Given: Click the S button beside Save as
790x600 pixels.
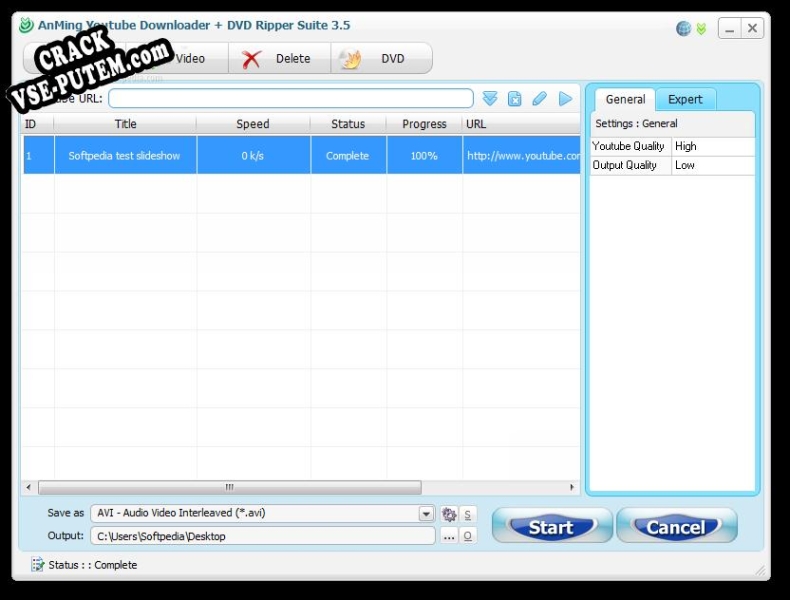Looking at the screenshot, I should coord(468,514).
